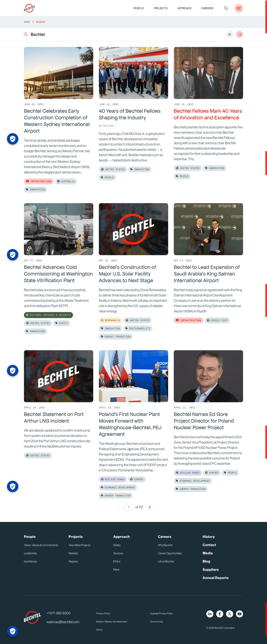This screenshot has width=267, height=644.
Task: Filter by the Infrastructure tag under Sydney Airport
Action: pyautogui.click(x=39, y=181)
